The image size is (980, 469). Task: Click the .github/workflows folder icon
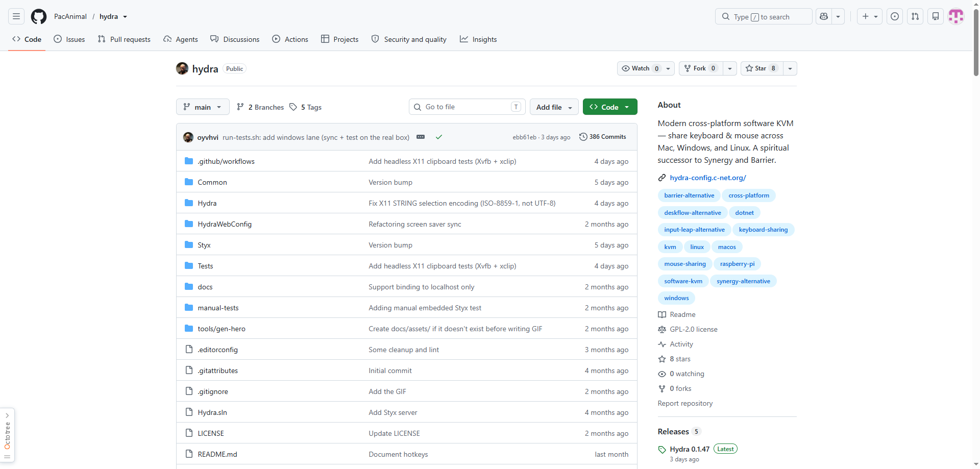[189, 161]
